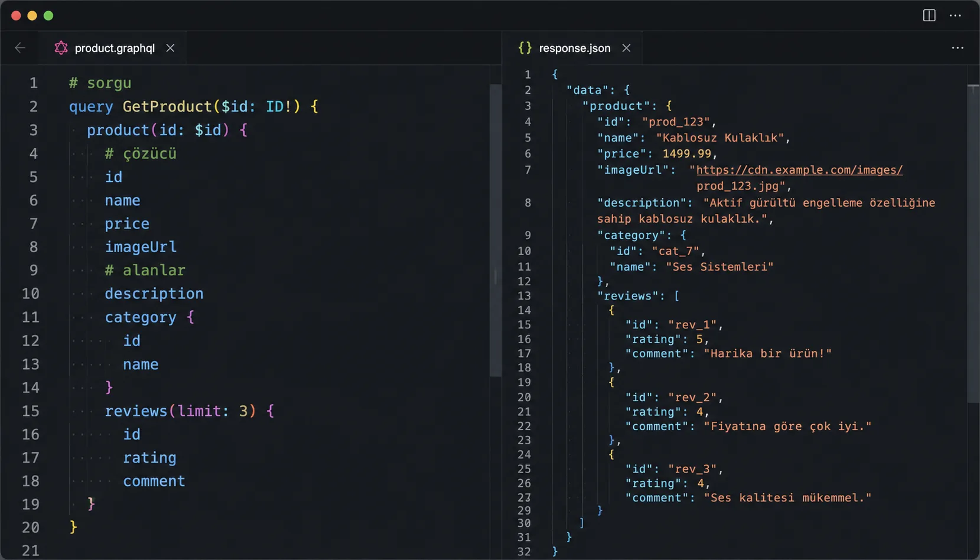The image size is (980, 560).
Task: Click the 'description' field in the query
Action: tap(154, 294)
